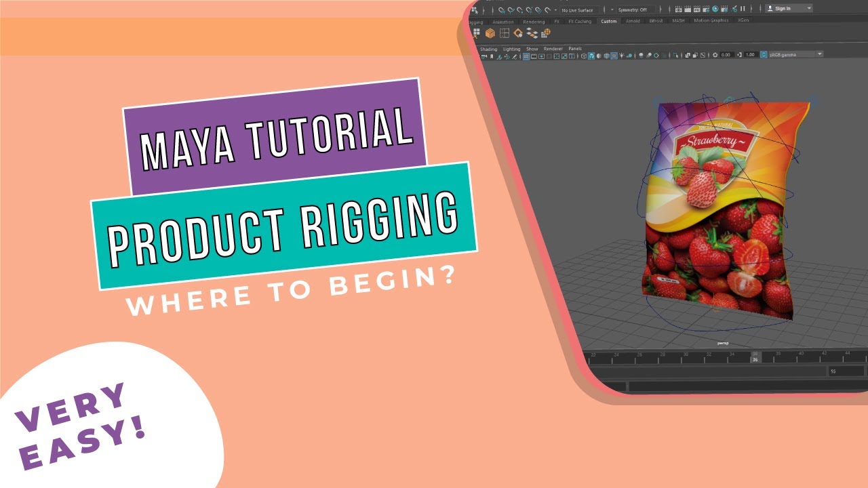
Task: Open the Shading panel menu
Action: 488,49
